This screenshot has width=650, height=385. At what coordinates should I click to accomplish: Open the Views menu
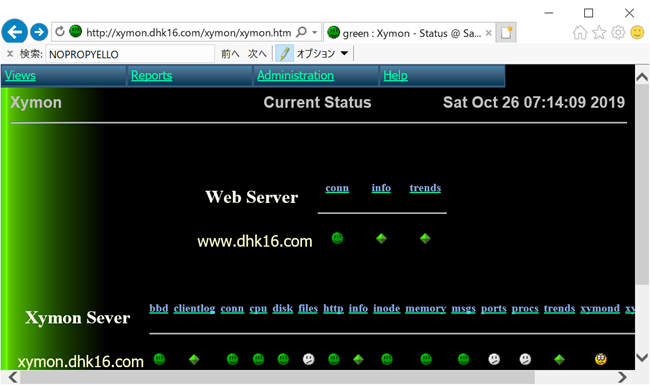pos(20,75)
